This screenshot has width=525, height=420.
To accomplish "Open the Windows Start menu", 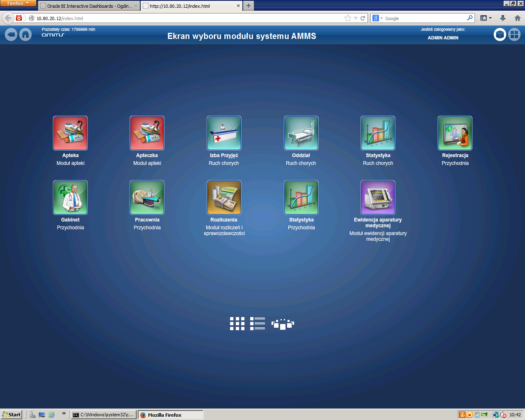I will click(x=11, y=415).
